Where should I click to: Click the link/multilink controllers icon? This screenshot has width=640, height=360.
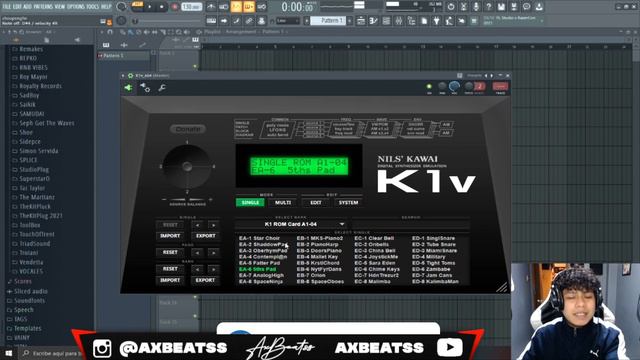249,21
